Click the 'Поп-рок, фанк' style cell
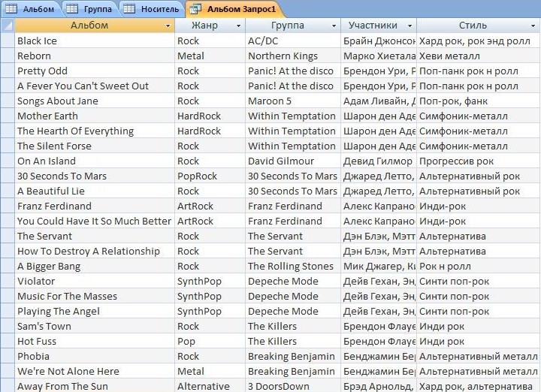The height and width of the screenshot is (392, 541). click(x=478, y=101)
